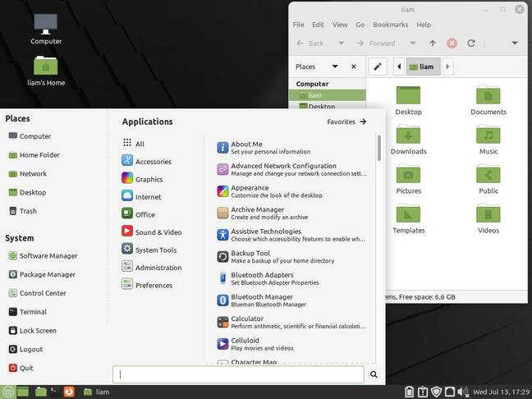Viewport: 532px width, 399px height.
Task: Launch the Backup Tool
Action: pos(291,256)
